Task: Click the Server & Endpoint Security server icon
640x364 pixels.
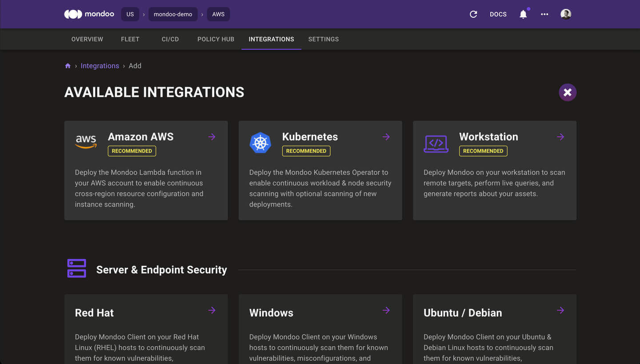Action: pyautogui.click(x=76, y=268)
